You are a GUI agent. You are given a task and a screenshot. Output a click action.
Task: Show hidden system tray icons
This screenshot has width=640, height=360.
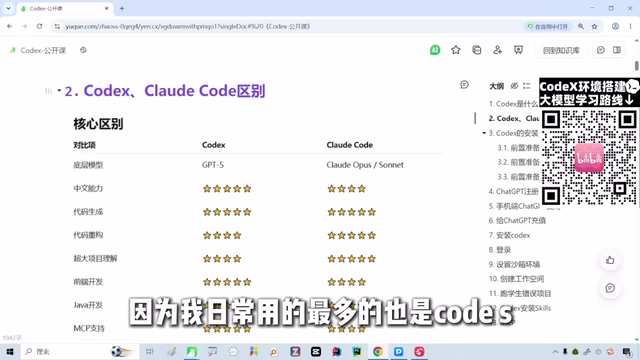click(555, 351)
